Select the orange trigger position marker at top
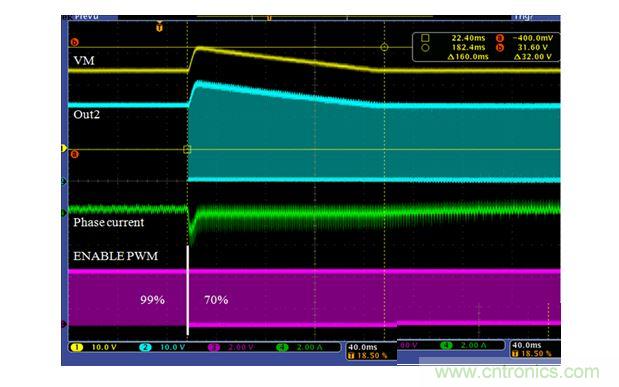Screen dimensions: 619x387 coord(159,27)
